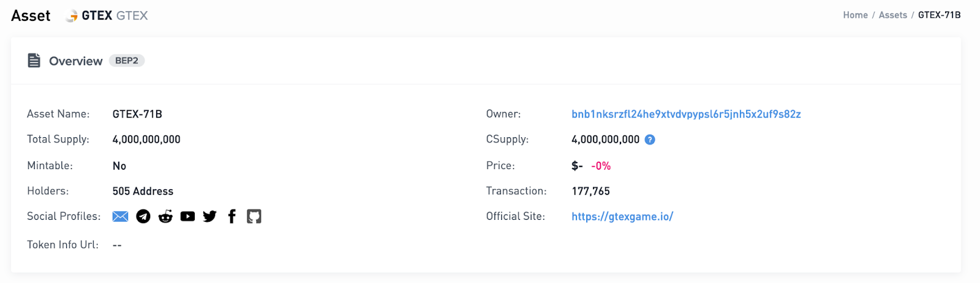Click the -0% price change indicator
Viewport: 980px width, 283px height.
(x=601, y=166)
